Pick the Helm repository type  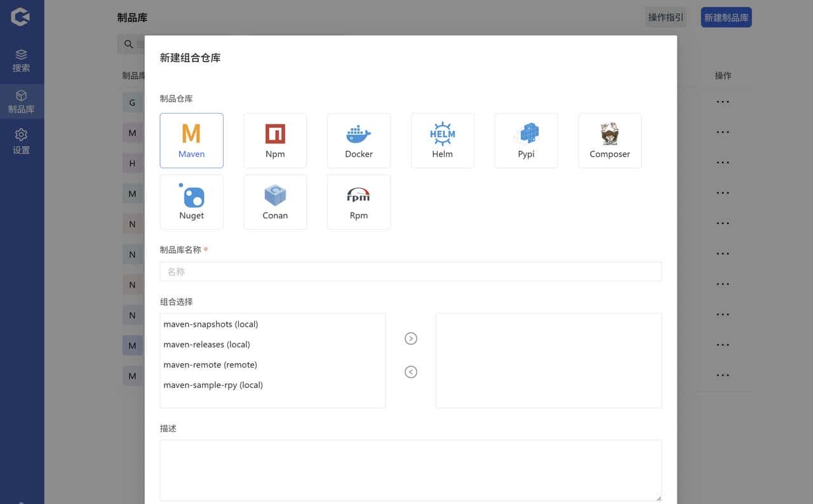442,140
